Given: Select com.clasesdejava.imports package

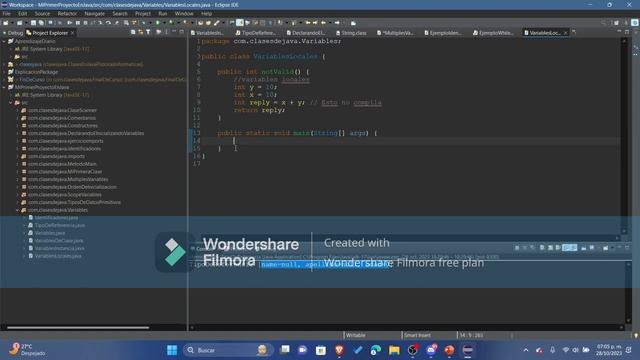Looking at the screenshot, I should pos(56,156).
